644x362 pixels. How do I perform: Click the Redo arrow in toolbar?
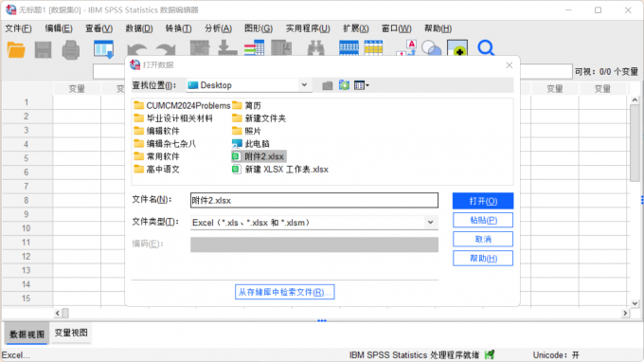[x=166, y=49]
